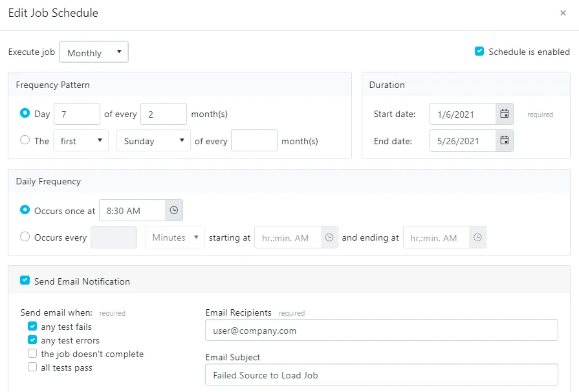Click the 'Execute job' label
The width and height of the screenshot is (579, 392).
pos(32,52)
